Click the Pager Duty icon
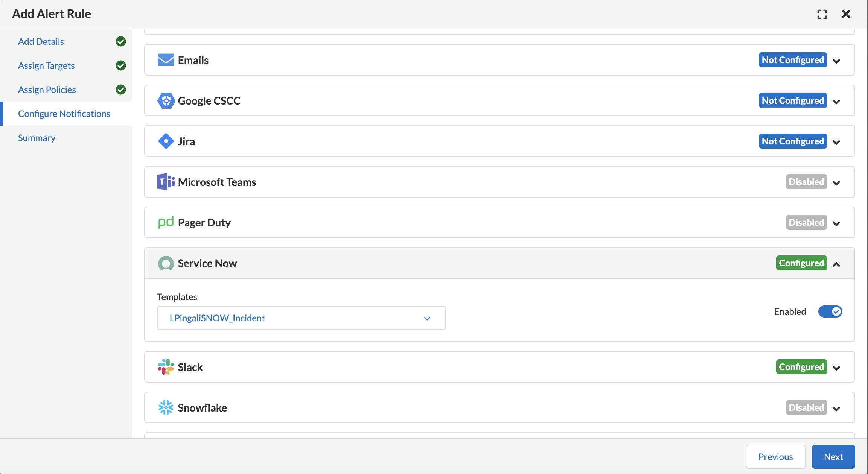This screenshot has width=868, height=474. click(x=166, y=222)
